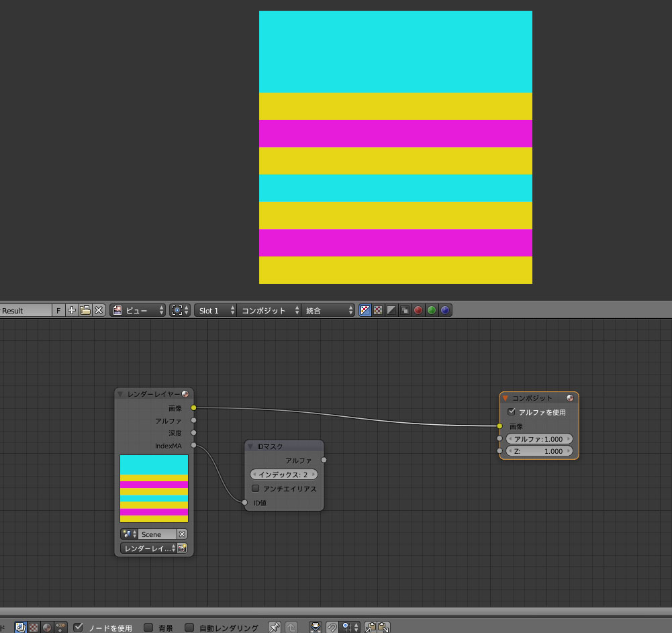The height and width of the screenshot is (633, 672).
Task: Open snap element type dropdown
Action: pyautogui.click(x=349, y=628)
